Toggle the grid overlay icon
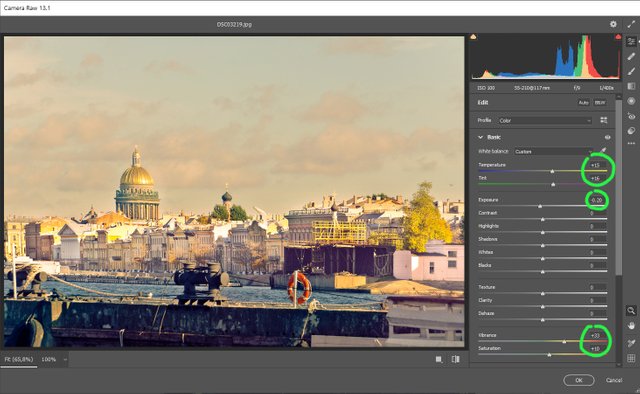Image resolution: width=640 pixels, height=394 pixels. click(631, 358)
